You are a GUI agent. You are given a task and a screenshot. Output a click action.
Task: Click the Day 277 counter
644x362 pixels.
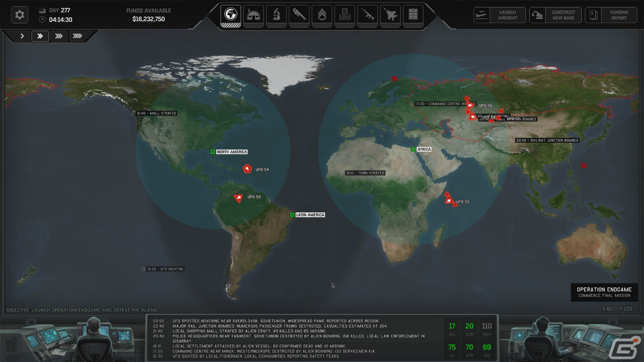pos(59,10)
